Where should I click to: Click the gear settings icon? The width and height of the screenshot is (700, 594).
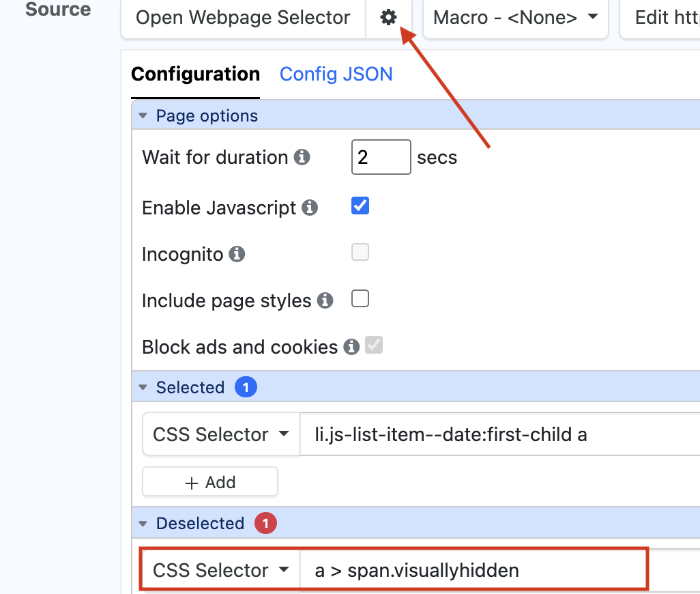click(x=388, y=18)
